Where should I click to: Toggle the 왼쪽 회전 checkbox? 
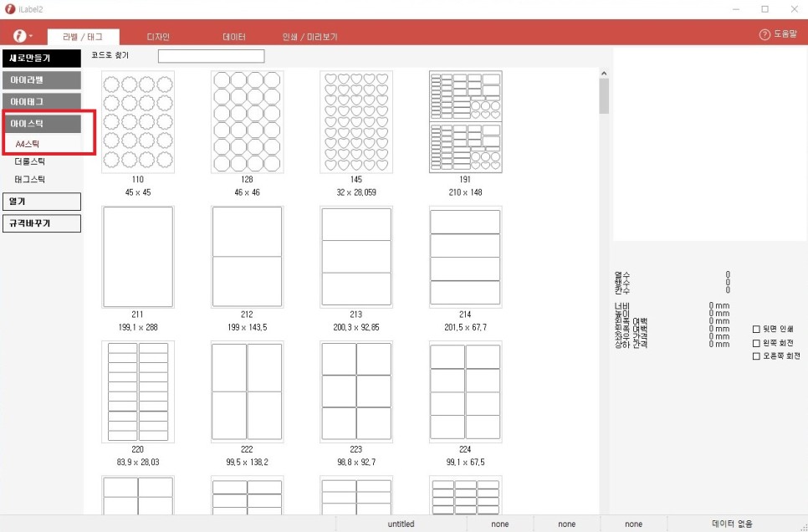[x=756, y=343]
